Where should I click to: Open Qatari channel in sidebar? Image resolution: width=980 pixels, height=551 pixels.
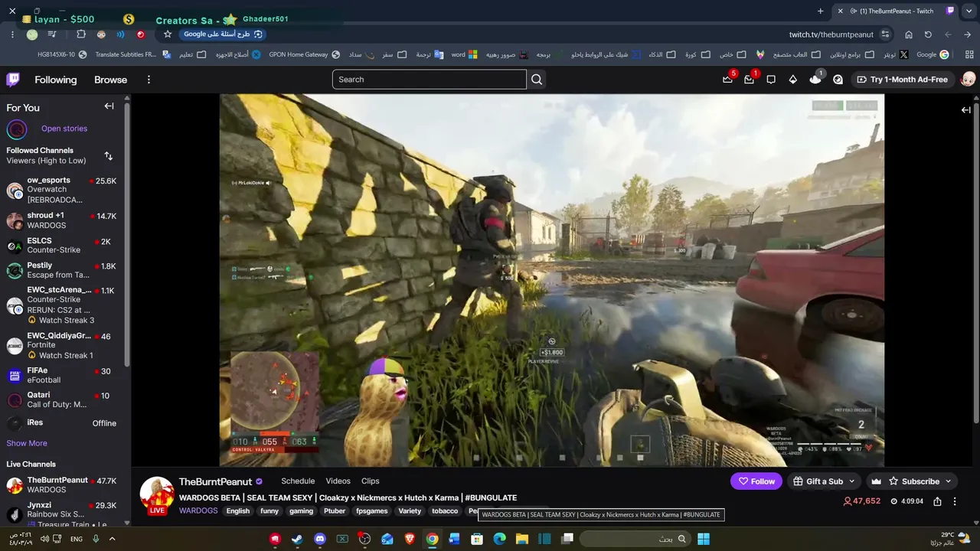point(62,400)
